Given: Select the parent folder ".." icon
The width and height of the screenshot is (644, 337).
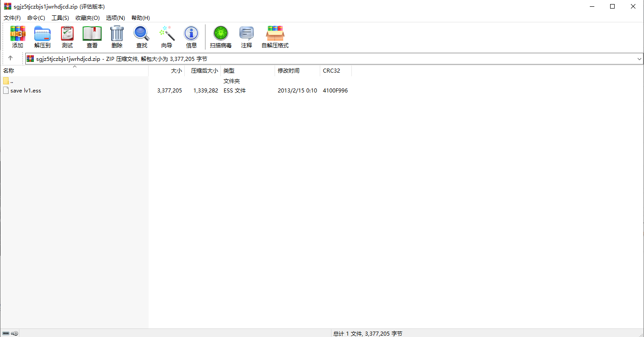Looking at the screenshot, I should (x=6, y=81).
